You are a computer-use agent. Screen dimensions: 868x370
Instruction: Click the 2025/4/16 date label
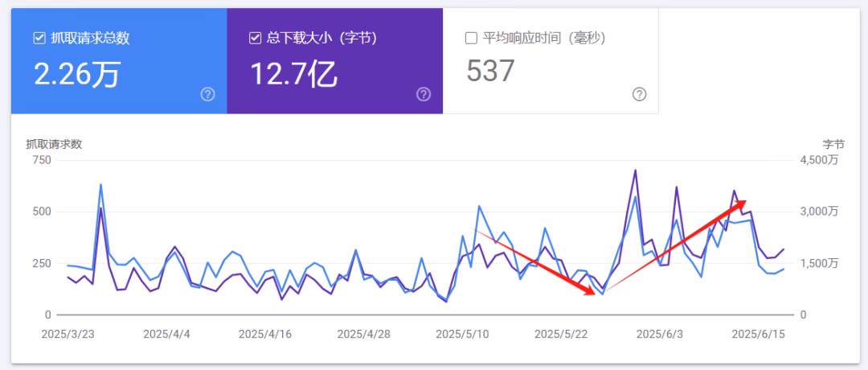[264, 333]
